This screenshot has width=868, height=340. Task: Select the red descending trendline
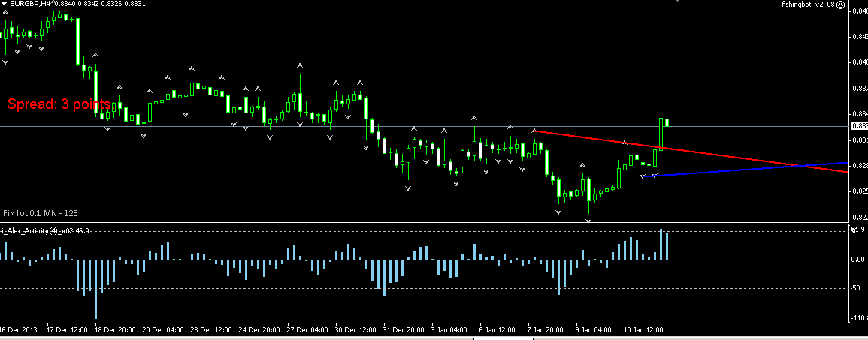tap(692, 152)
